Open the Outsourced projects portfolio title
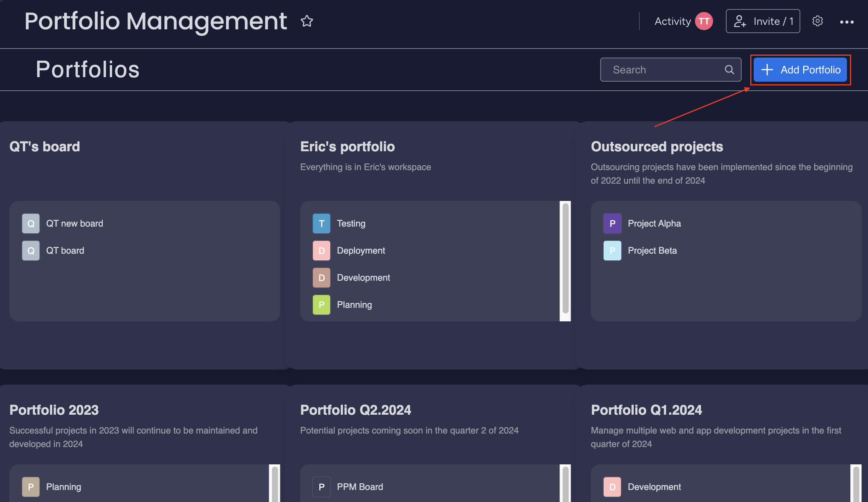The height and width of the screenshot is (502, 868). (657, 146)
